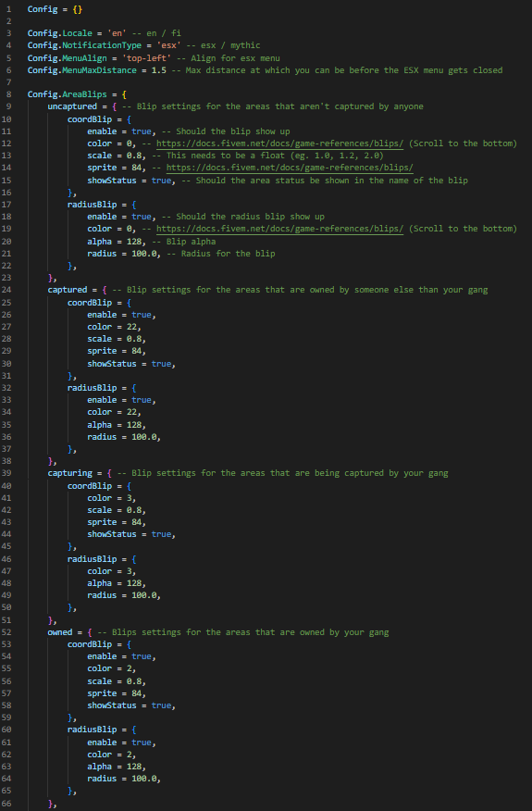Click alpha value 128 on line 63

click(134, 767)
